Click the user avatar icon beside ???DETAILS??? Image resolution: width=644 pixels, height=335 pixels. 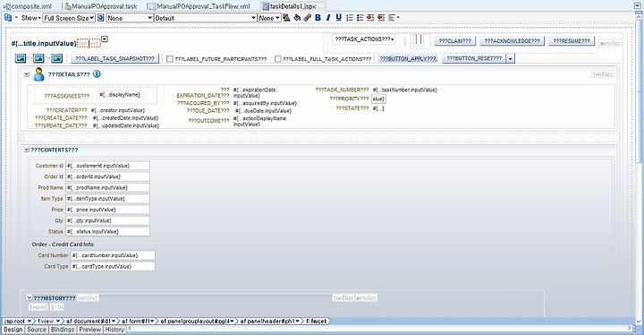[x=39, y=74]
